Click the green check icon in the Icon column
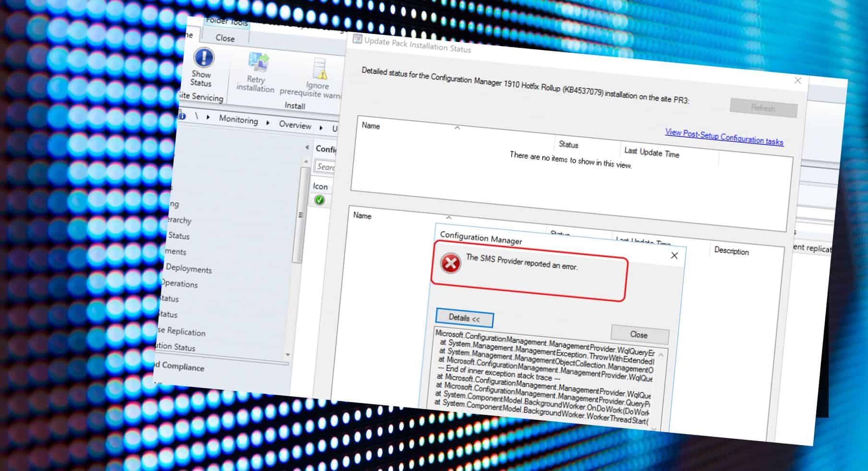Image resolution: width=868 pixels, height=471 pixels. coord(321,200)
